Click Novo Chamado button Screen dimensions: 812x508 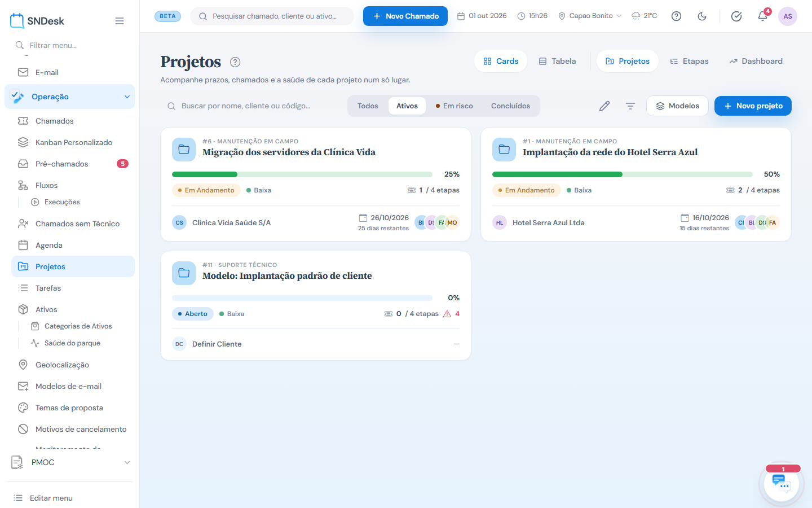[x=405, y=16]
